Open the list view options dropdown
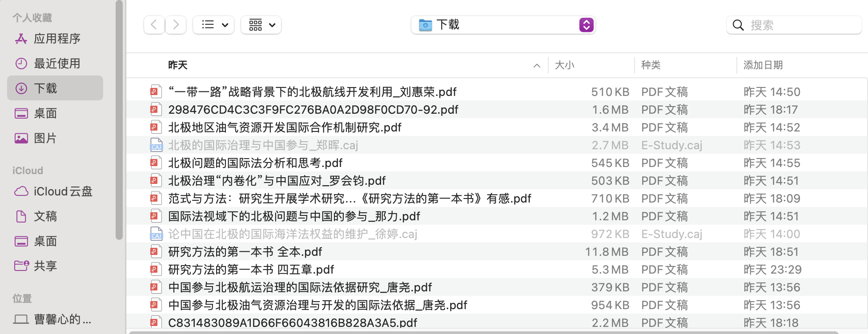Viewport: 868px width, 334px height. (214, 25)
